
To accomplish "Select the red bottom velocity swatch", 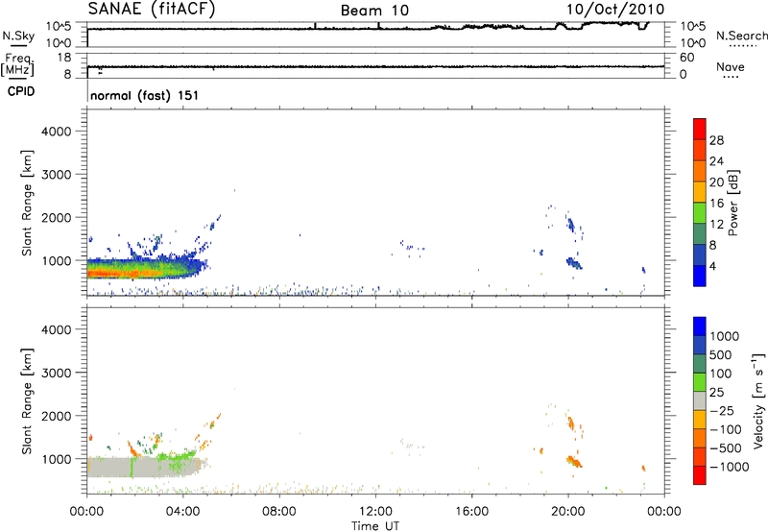I will (700, 475).
